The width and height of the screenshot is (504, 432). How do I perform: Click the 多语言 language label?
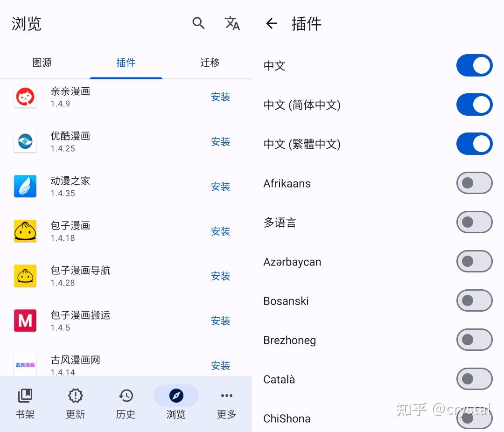pyautogui.click(x=280, y=223)
